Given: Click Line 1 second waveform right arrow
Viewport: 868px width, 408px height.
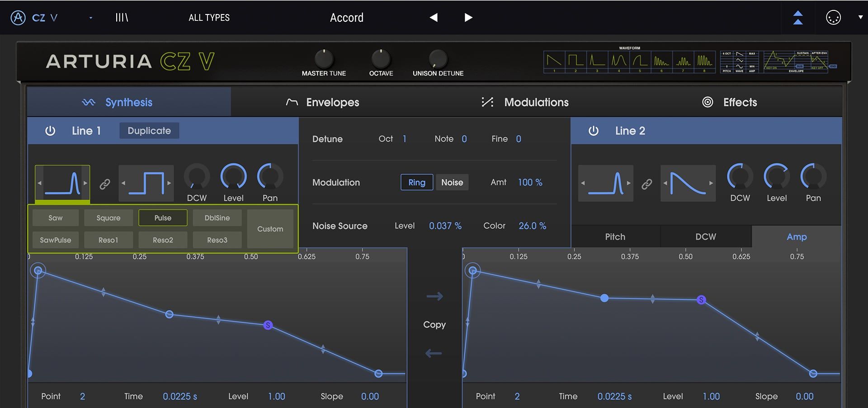Looking at the screenshot, I should pos(169,183).
